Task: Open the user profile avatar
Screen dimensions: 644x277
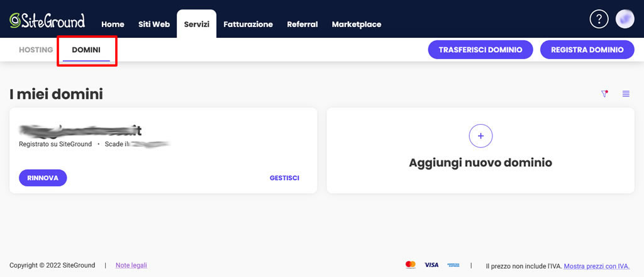Action: [x=625, y=19]
